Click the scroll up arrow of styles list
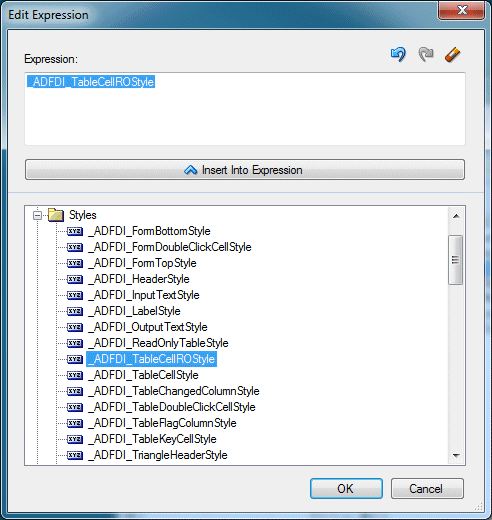This screenshot has height=520, width=492. tap(456, 216)
